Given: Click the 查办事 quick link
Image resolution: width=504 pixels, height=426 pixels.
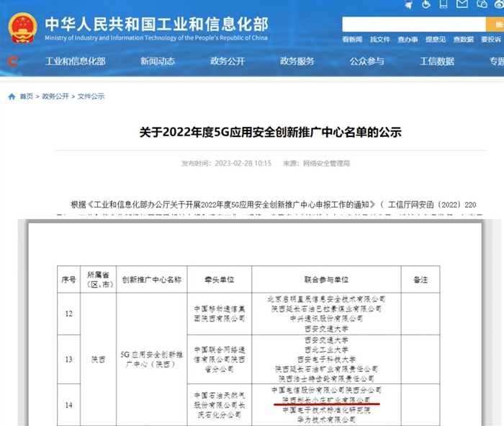Looking at the screenshot, I should click(x=408, y=40).
